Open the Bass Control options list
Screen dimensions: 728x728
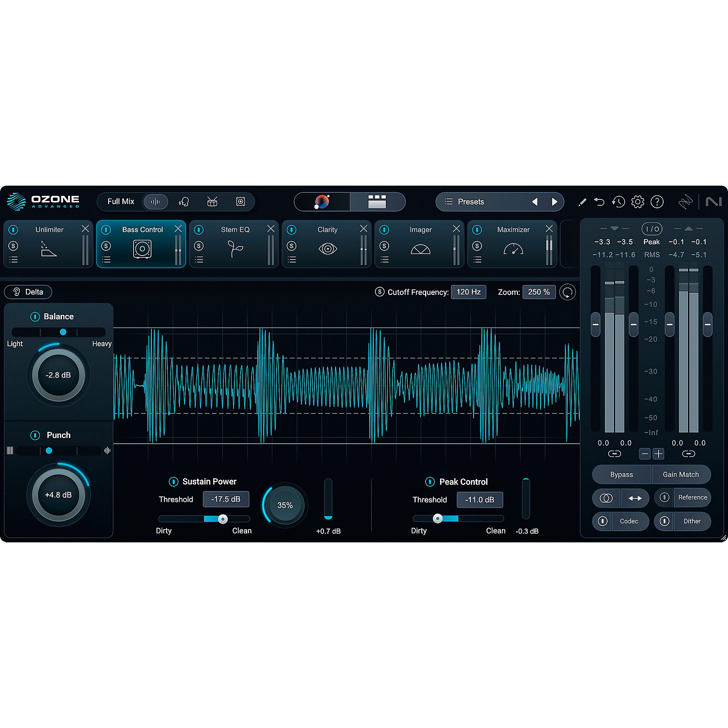coord(106,259)
